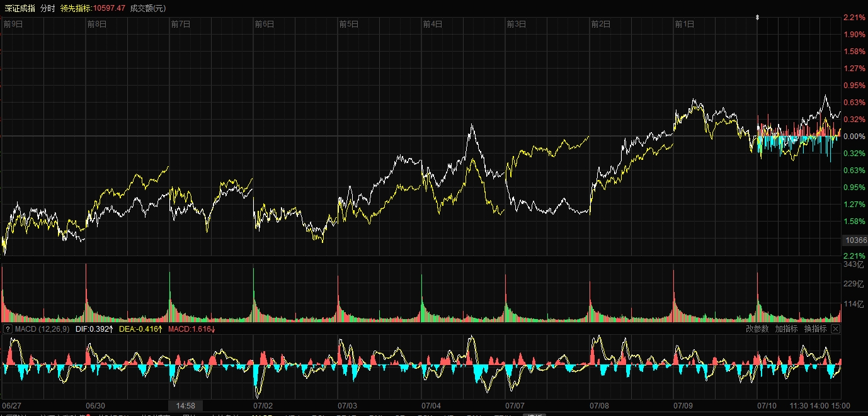Click the MACD help question mark icon

coord(8,329)
